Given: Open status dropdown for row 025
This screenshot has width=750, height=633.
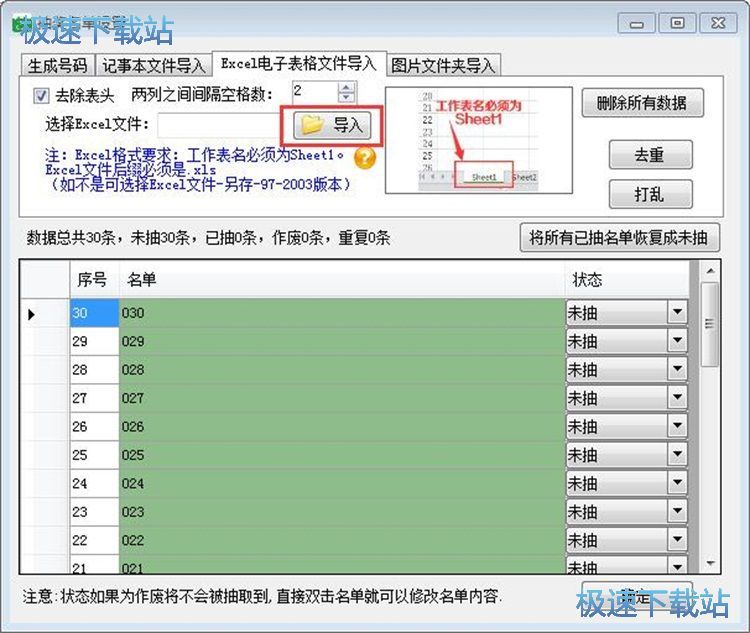Looking at the screenshot, I should tap(677, 455).
